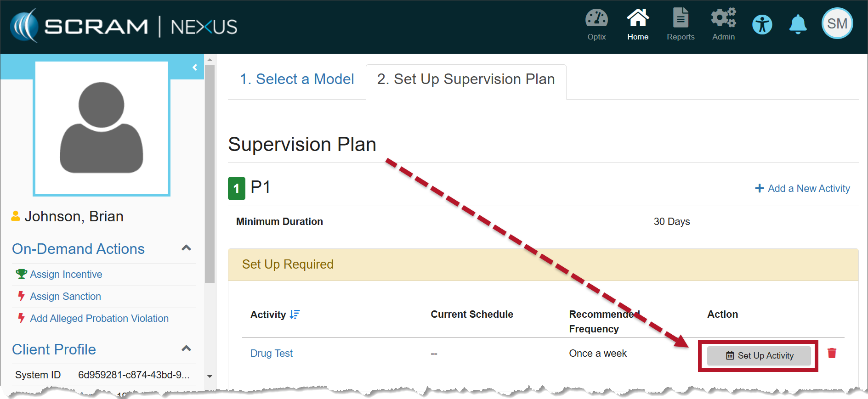This screenshot has height=399, width=868.
Task: Select the Set Up Supervision Plan tab
Action: [465, 79]
